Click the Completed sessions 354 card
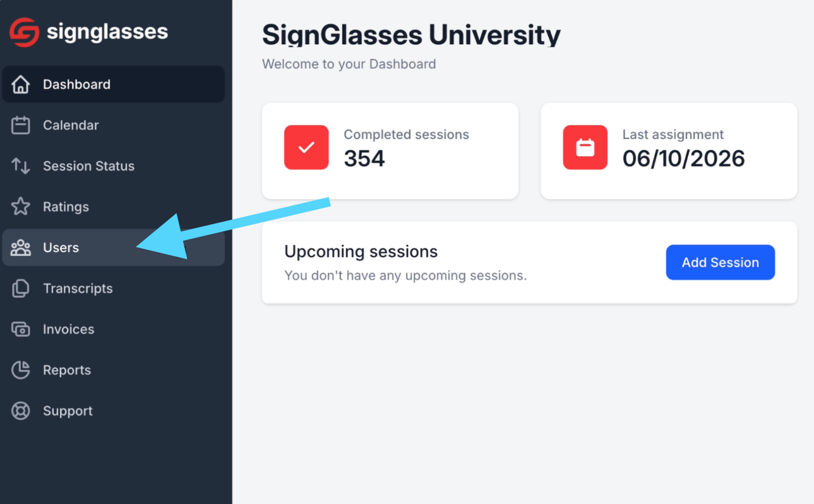This screenshot has width=814, height=504. [x=390, y=151]
